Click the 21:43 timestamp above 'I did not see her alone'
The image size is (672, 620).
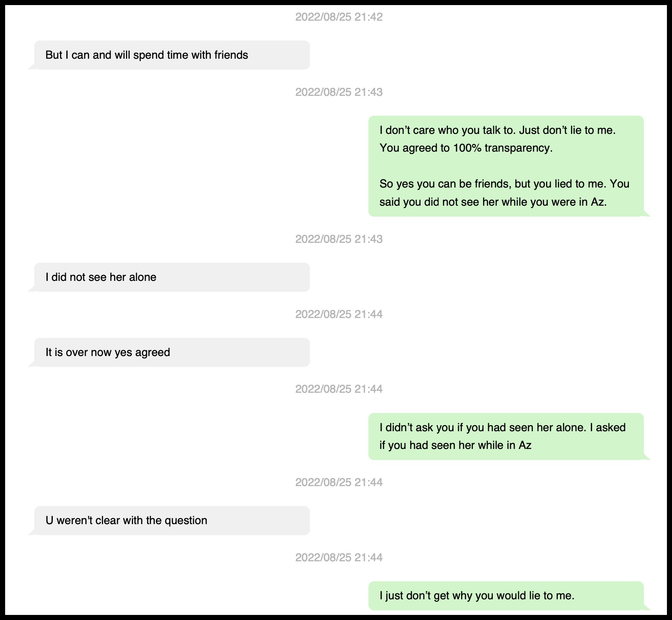(339, 239)
